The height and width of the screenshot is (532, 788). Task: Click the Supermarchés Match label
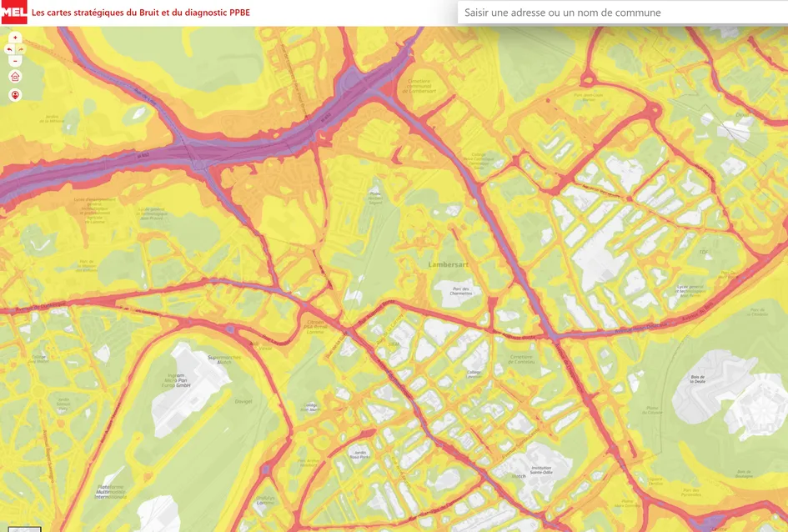click(223, 359)
